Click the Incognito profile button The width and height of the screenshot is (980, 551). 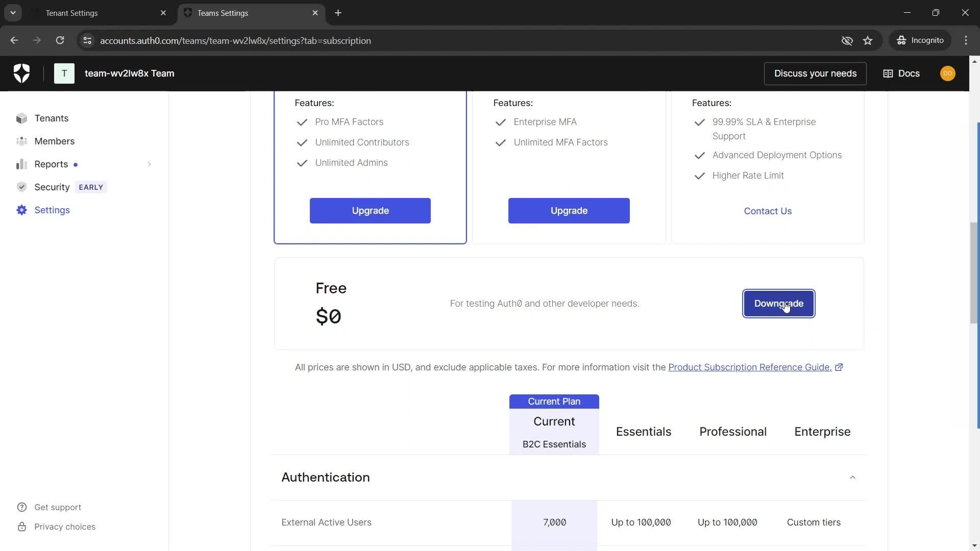tap(920, 40)
